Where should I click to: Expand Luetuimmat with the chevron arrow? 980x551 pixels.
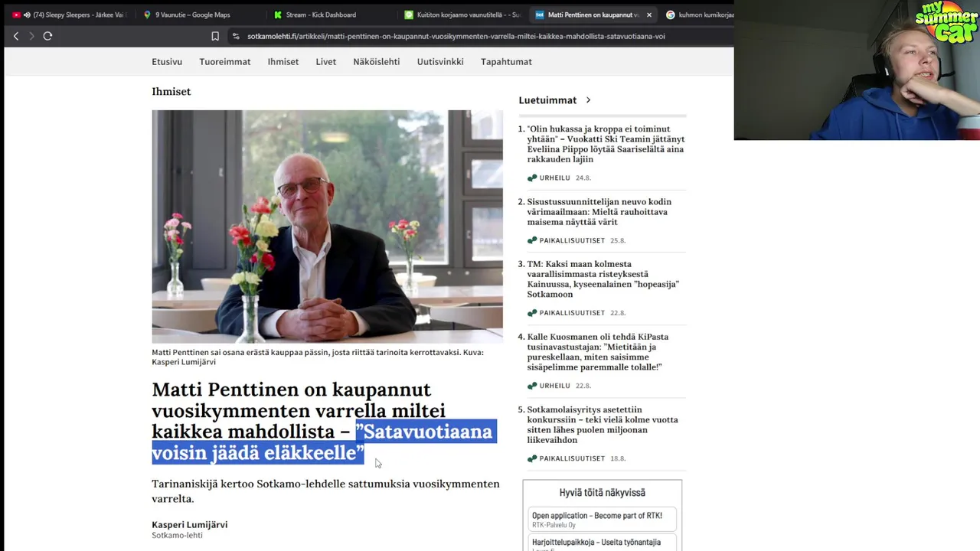click(588, 100)
